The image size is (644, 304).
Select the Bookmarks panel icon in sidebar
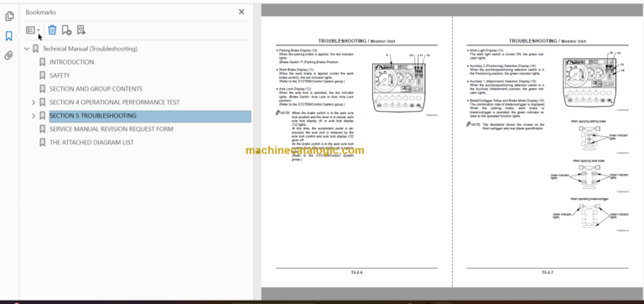[x=9, y=36]
